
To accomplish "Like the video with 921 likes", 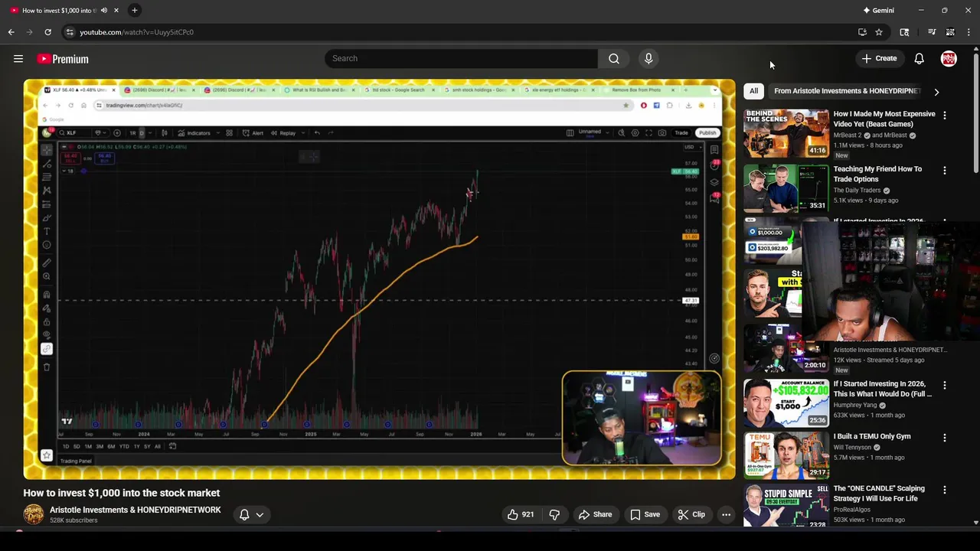I will (521, 514).
